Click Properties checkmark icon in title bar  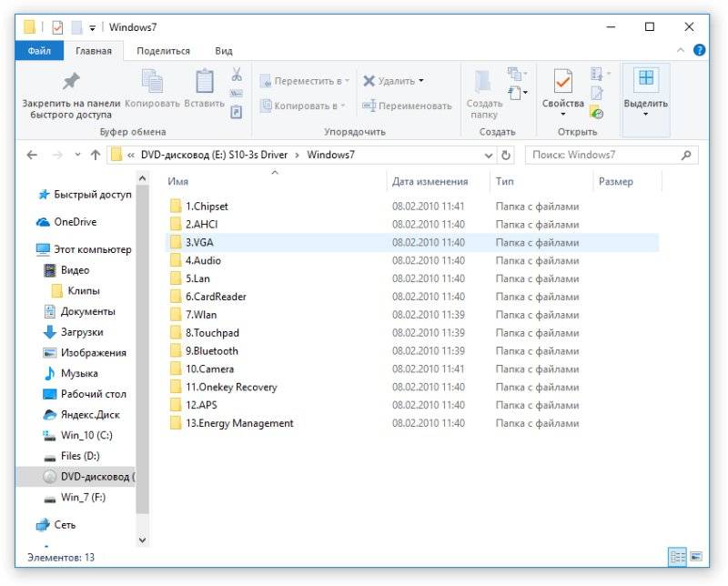click(x=57, y=27)
